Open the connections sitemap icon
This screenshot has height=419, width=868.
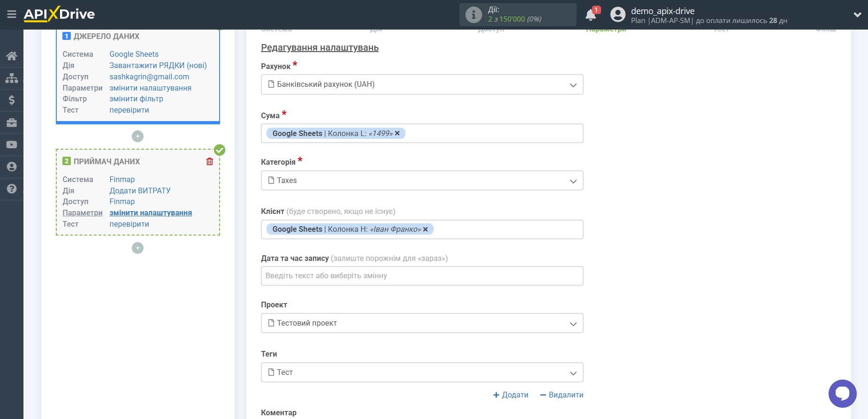coord(12,78)
